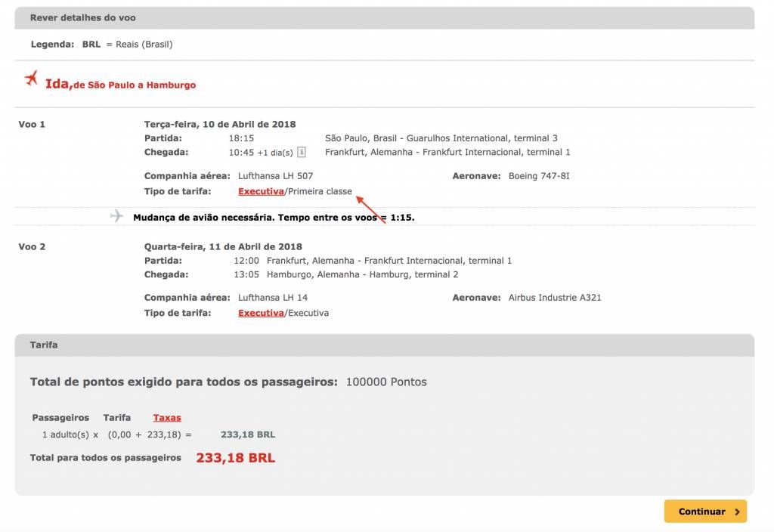Select 100000 Pontos value
Image resolution: width=774 pixels, height=532 pixels.
[386, 382]
